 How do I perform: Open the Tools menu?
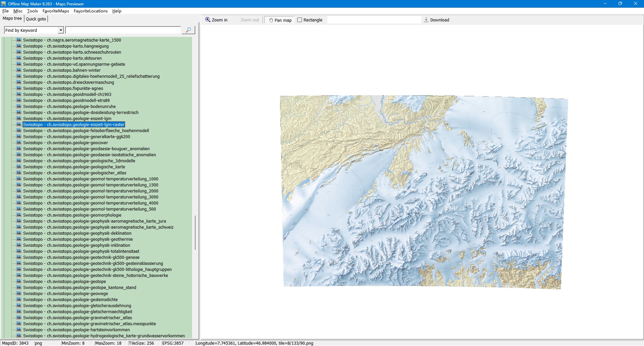pos(32,11)
